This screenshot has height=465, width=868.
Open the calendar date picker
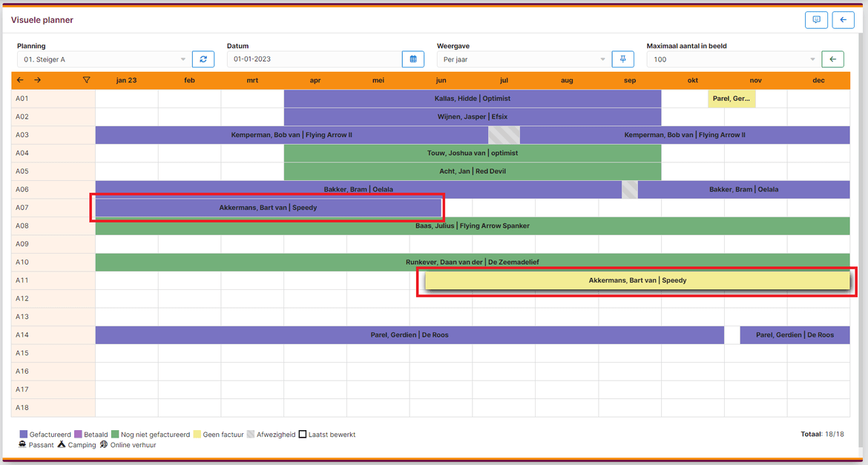pos(413,59)
